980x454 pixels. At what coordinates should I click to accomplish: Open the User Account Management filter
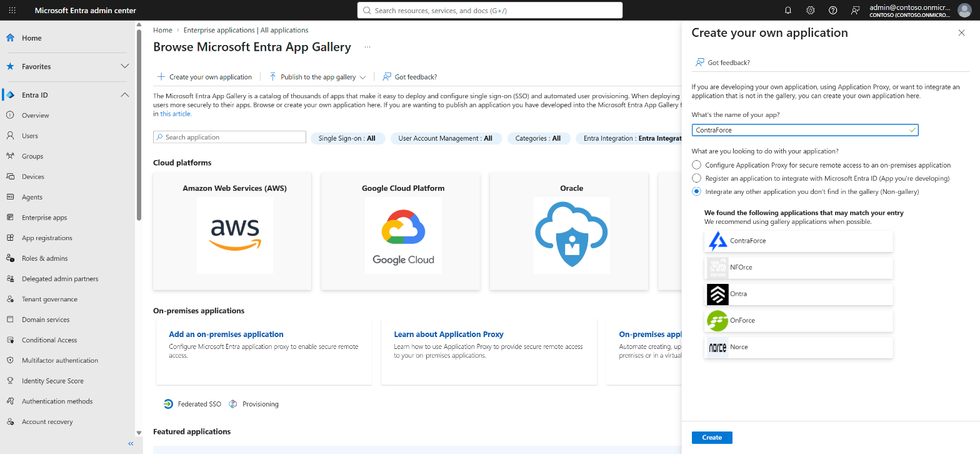pos(446,138)
